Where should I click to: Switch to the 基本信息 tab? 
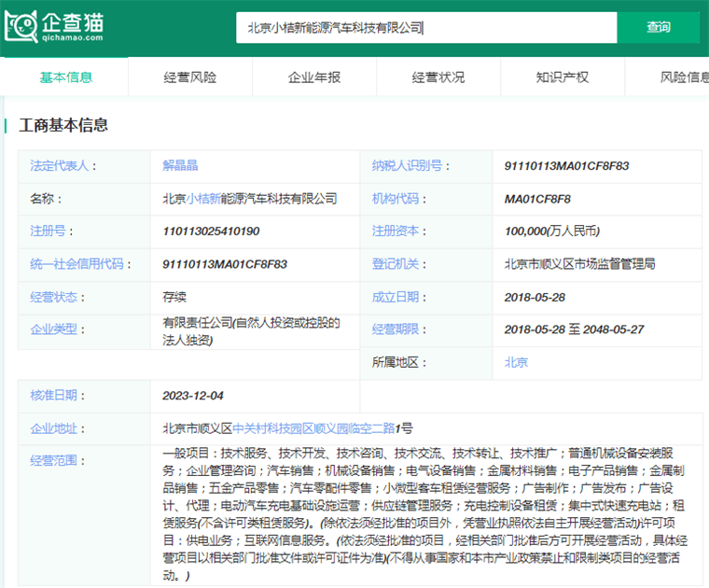(x=65, y=77)
